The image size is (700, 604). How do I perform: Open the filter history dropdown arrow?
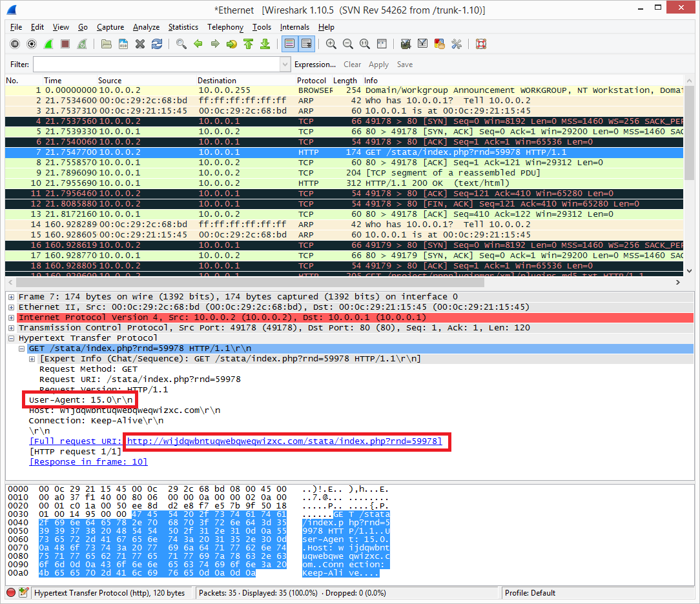coord(285,65)
